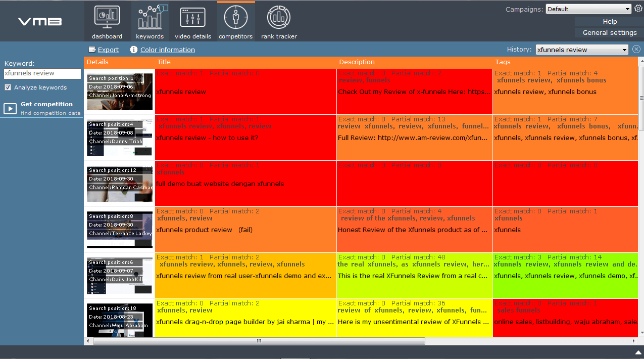The height and width of the screenshot is (359, 644).
Task: Click title 'full demo buat website dengan xfunnels'
Action: pos(220,184)
